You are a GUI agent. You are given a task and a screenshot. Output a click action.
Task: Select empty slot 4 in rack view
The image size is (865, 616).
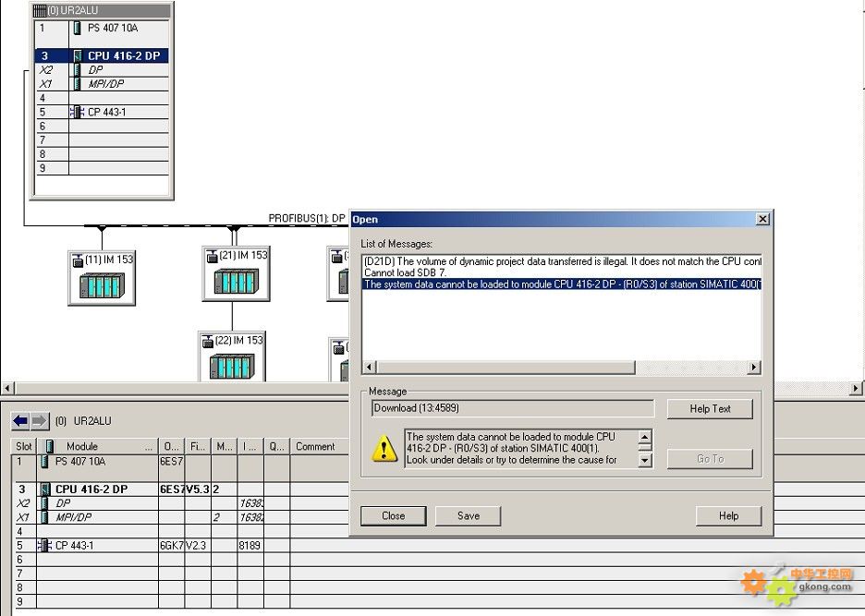pyautogui.click(x=102, y=98)
